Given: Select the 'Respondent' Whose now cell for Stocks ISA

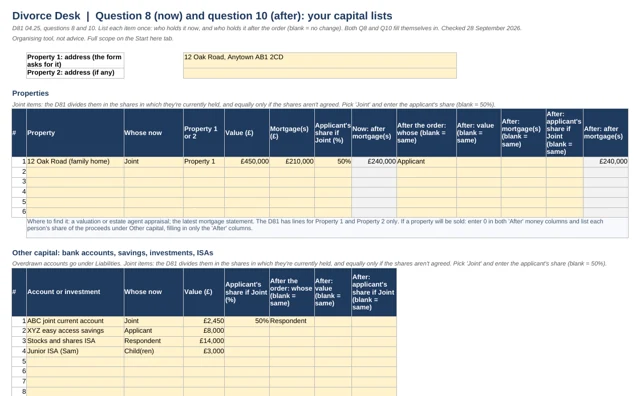Looking at the screenshot, I should pos(153,341).
